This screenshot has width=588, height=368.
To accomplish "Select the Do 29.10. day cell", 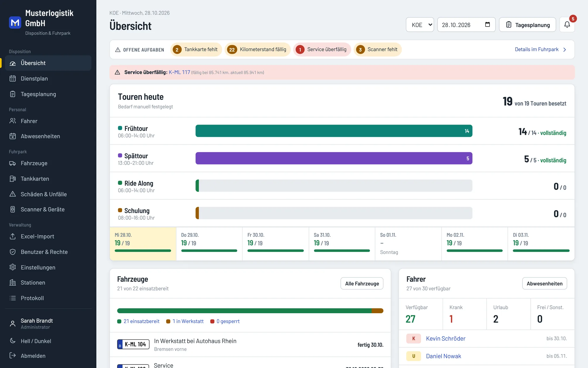I will [x=209, y=244].
